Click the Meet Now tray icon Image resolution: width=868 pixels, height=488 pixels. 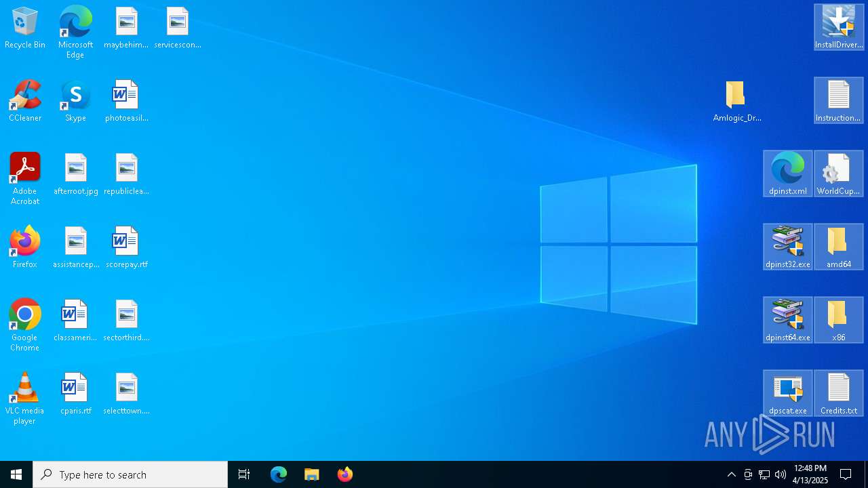tap(748, 474)
